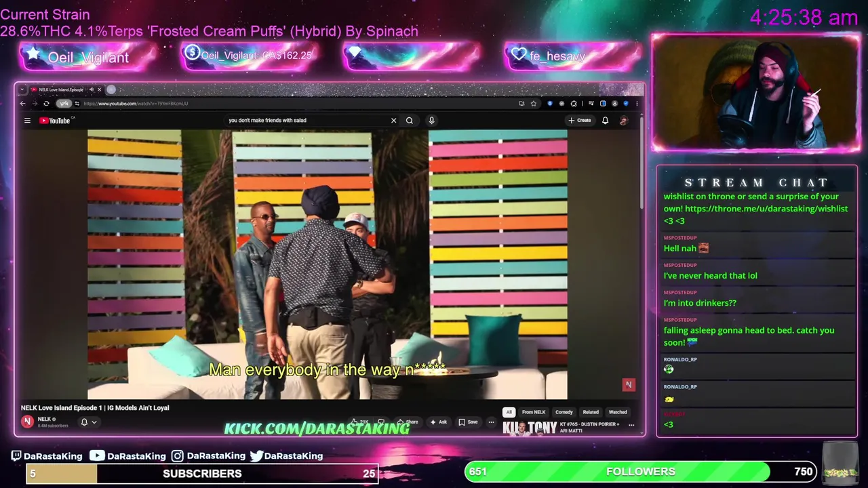Select the All filter chip
The height and width of the screenshot is (488, 868).
click(x=509, y=412)
